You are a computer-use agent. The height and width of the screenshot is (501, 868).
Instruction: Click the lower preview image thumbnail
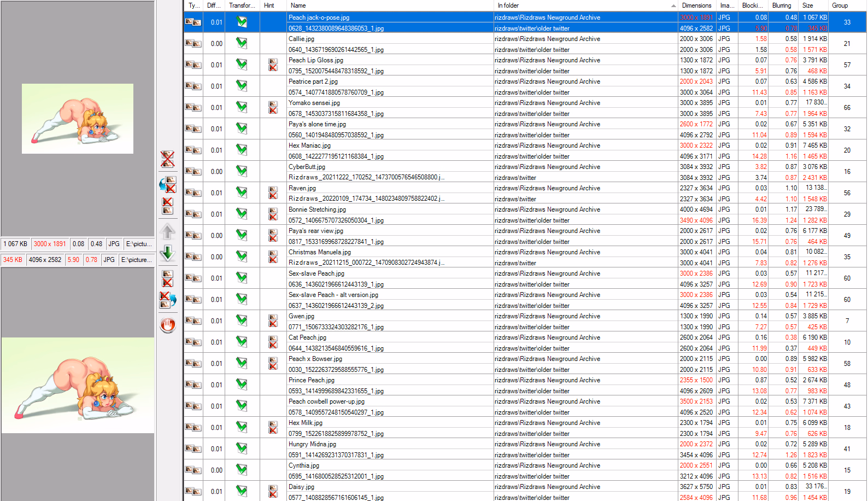click(78, 385)
